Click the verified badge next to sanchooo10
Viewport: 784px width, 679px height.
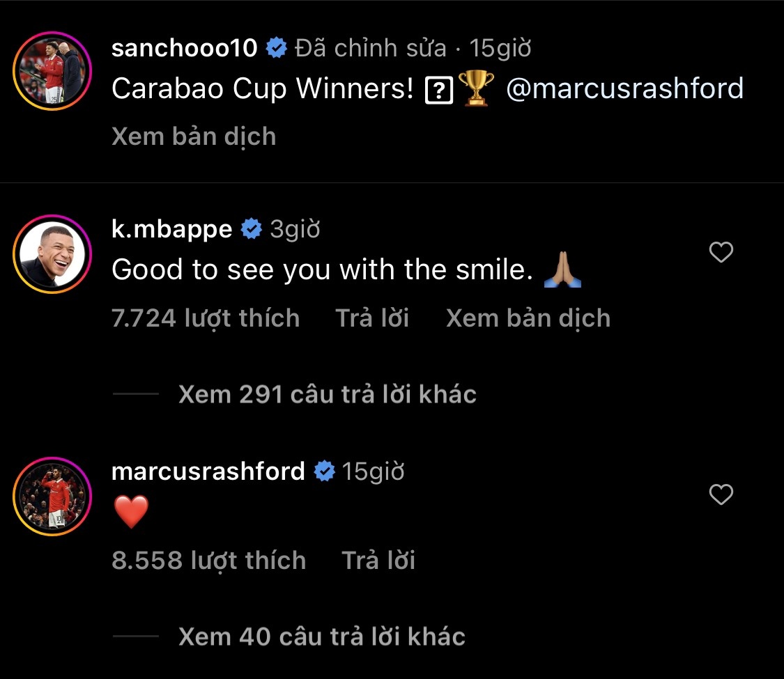coord(277,48)
